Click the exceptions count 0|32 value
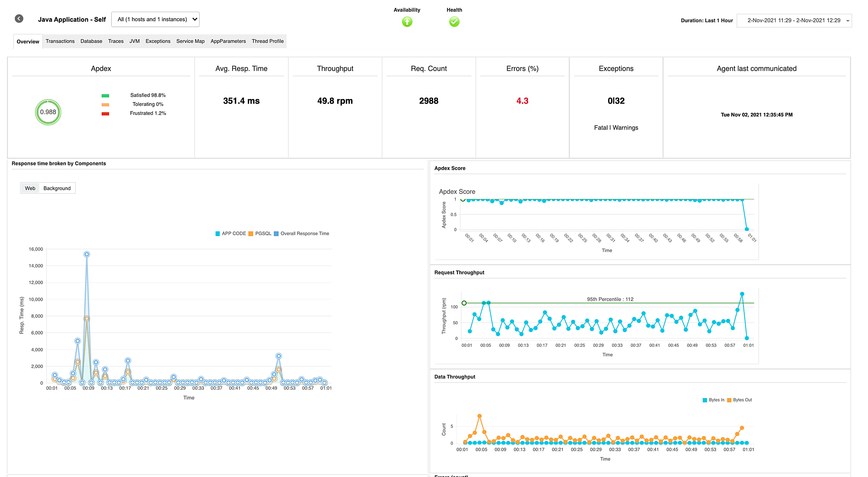Viewport: 868px width, 477px height. point(616,101)
